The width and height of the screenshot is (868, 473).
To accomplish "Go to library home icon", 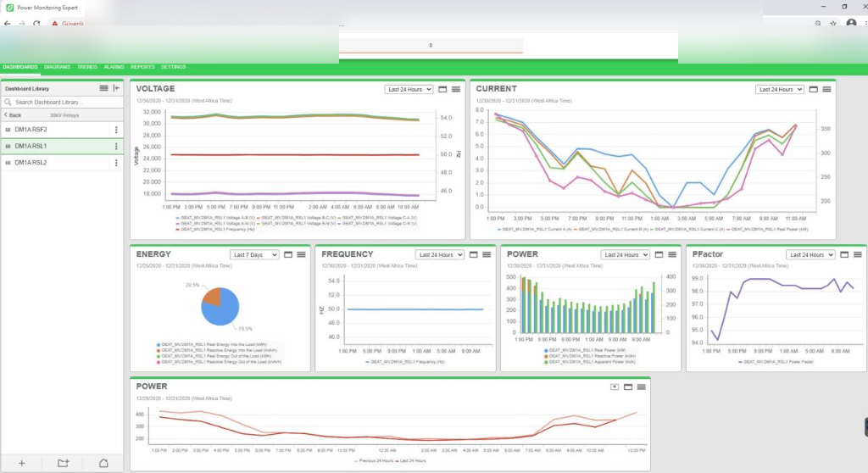I will 103,463.
